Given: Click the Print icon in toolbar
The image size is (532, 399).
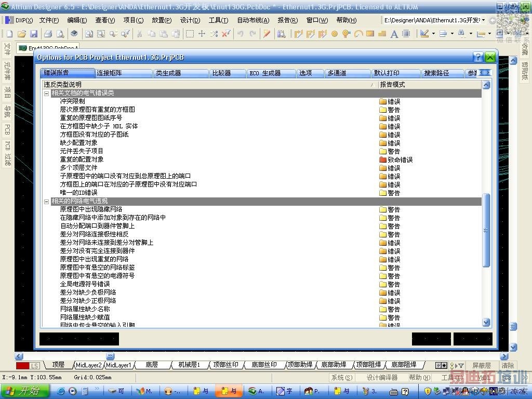Looking at the screenshot, I should point(48,34).
